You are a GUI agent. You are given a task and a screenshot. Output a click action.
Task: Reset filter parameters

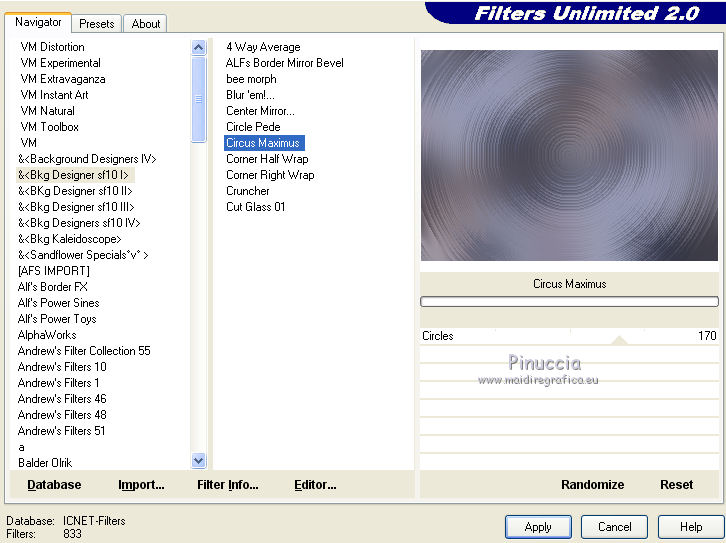(676, 485)
